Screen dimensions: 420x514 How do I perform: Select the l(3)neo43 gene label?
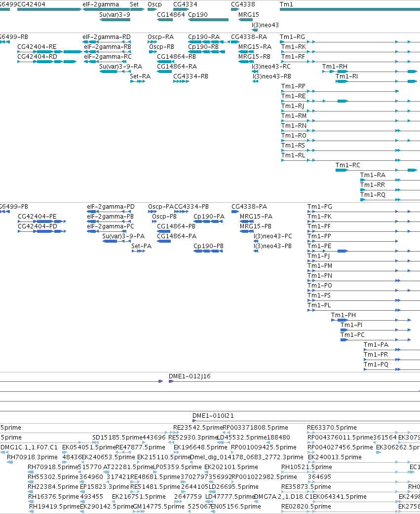pyautogui.click(x=265, y=25)
